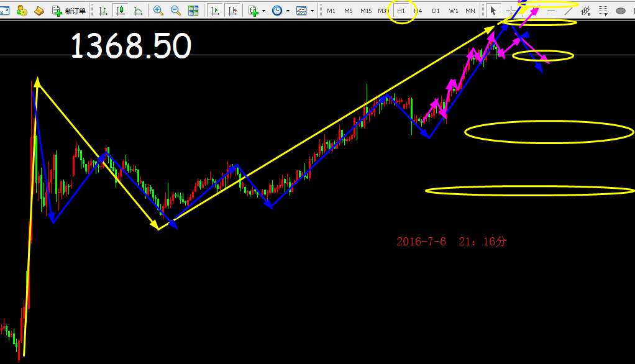This screenshot has width=635, height=364.
Task: Select the M30 timeframe
Action: [383, 11]
